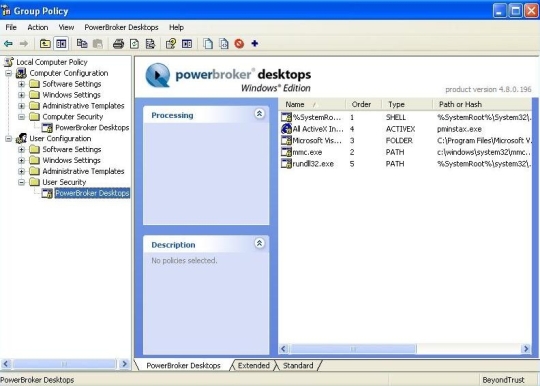Click the FOLDER type cell
This screenshot has width=540, height=386.
(x=399, y=140)
